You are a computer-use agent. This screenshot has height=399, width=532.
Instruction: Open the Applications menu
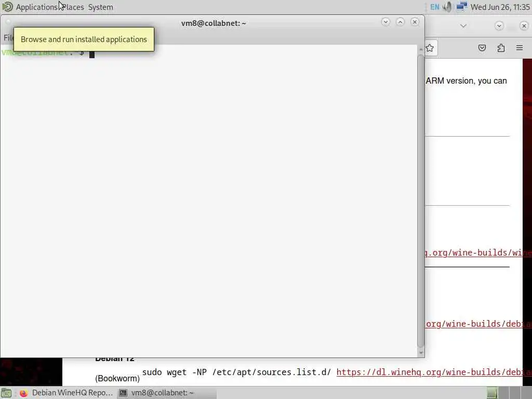coord(37,7)
